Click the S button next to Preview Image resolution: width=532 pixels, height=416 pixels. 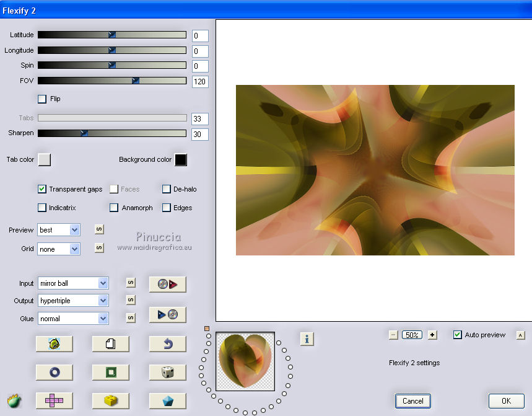pyautogui.click(x=99, y=229)
